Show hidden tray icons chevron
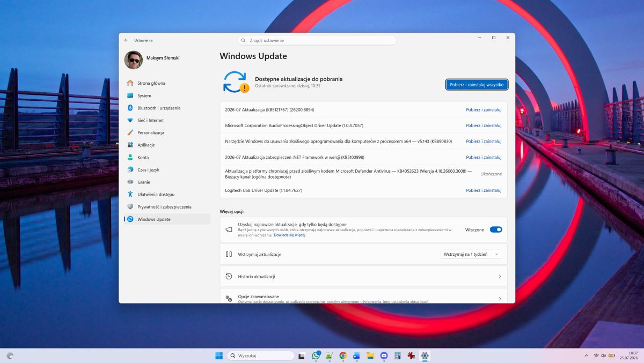 (586, 355)
